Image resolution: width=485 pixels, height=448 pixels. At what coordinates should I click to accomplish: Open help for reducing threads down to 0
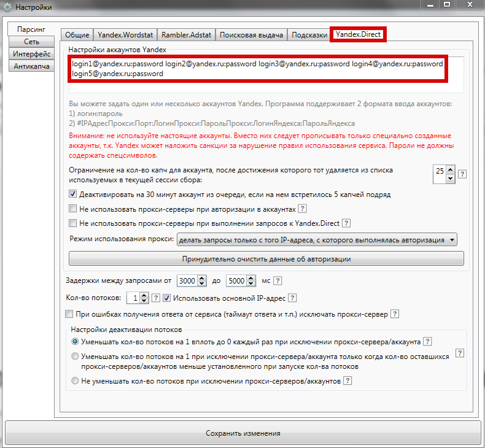tap(427, 341)
